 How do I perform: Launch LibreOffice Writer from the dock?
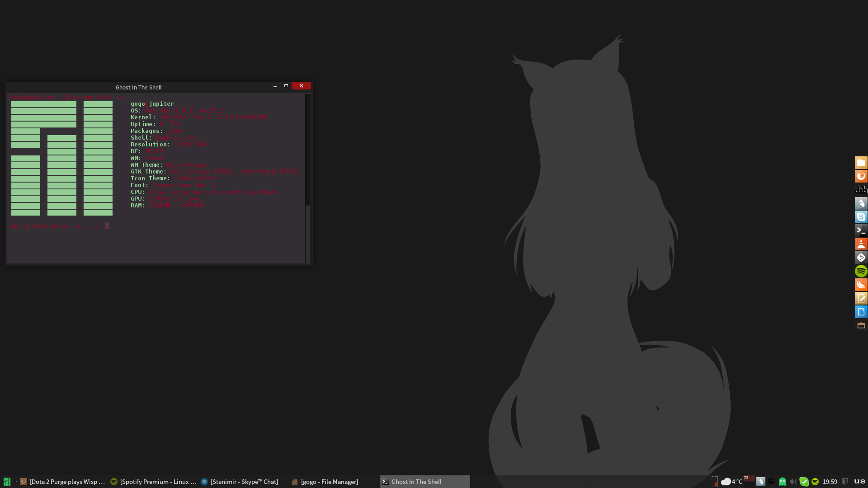click(861, 312)
